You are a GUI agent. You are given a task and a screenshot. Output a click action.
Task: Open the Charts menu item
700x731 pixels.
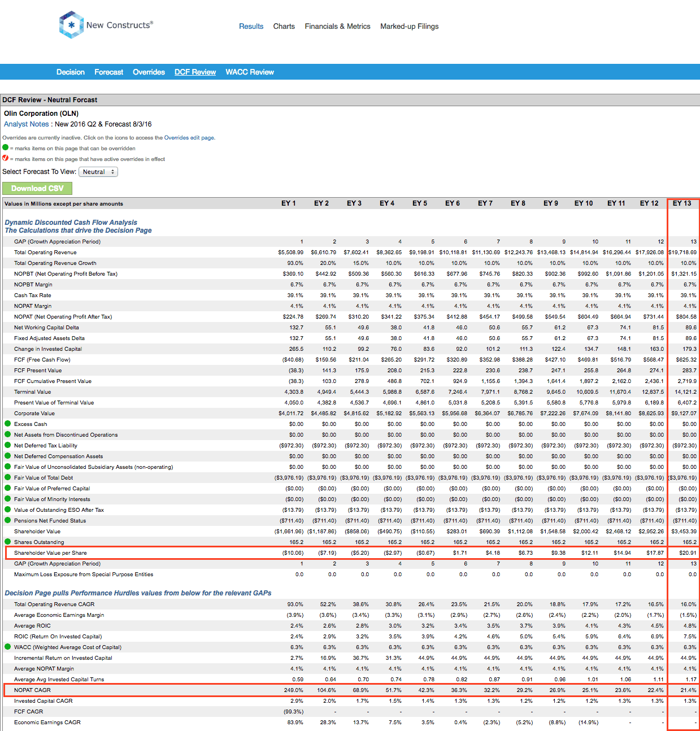[x=284, y=26]
